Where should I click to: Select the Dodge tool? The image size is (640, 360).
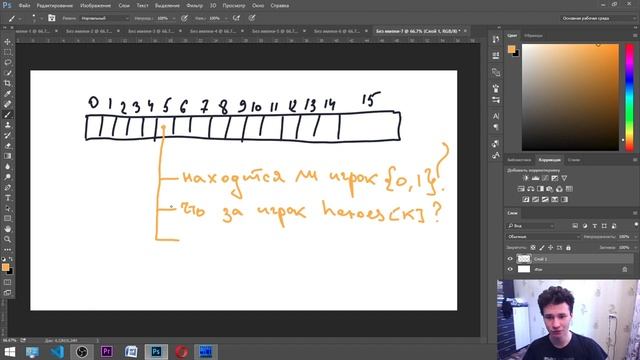[7, 177]
